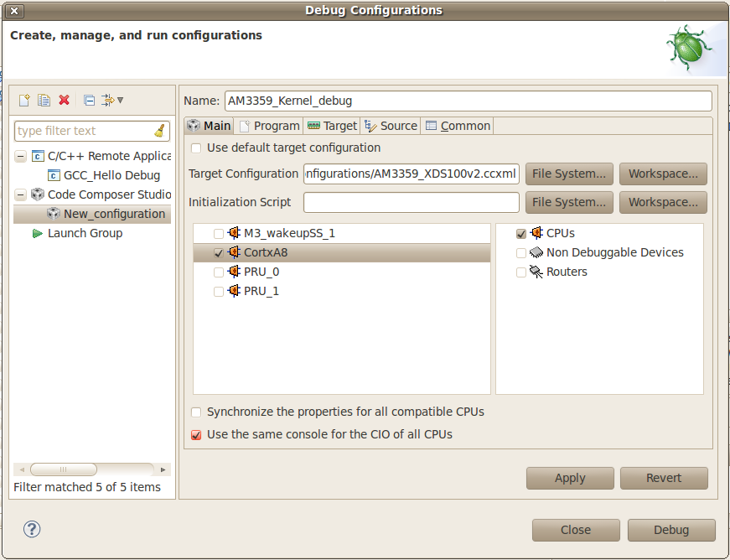Create a new launch configuration
Screen dimensions: 730x560
pos(23,100)
